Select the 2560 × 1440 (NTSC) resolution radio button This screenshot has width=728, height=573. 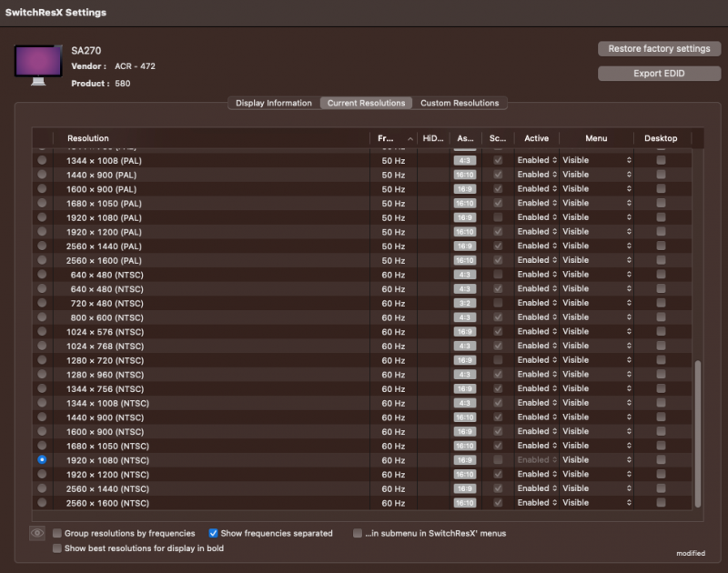click(42, 488)
